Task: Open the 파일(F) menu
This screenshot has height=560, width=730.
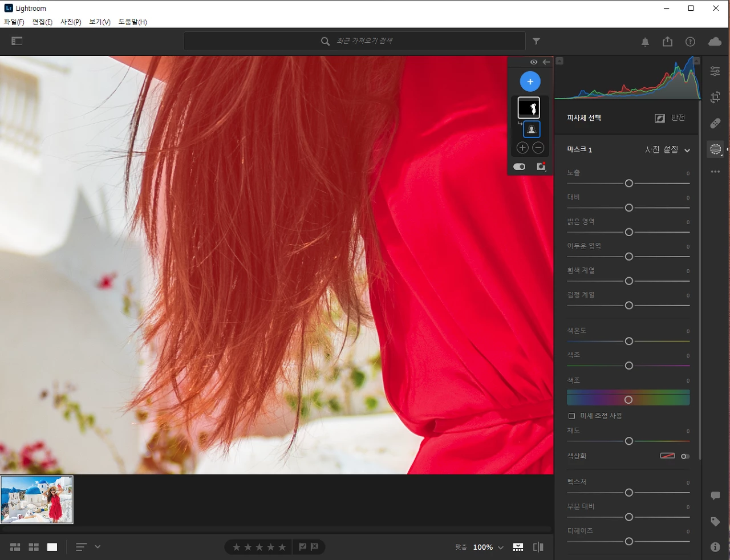Action: (x=14, y=22)
